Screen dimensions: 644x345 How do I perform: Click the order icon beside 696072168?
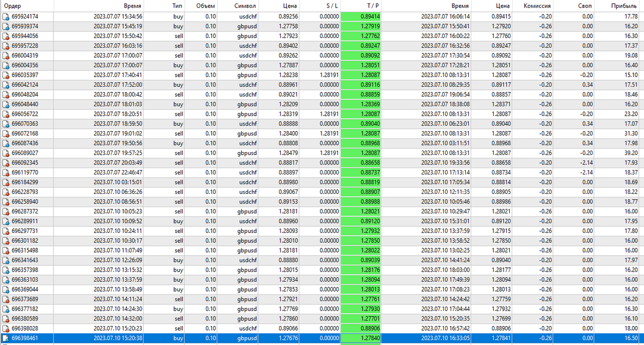[6, 133]
